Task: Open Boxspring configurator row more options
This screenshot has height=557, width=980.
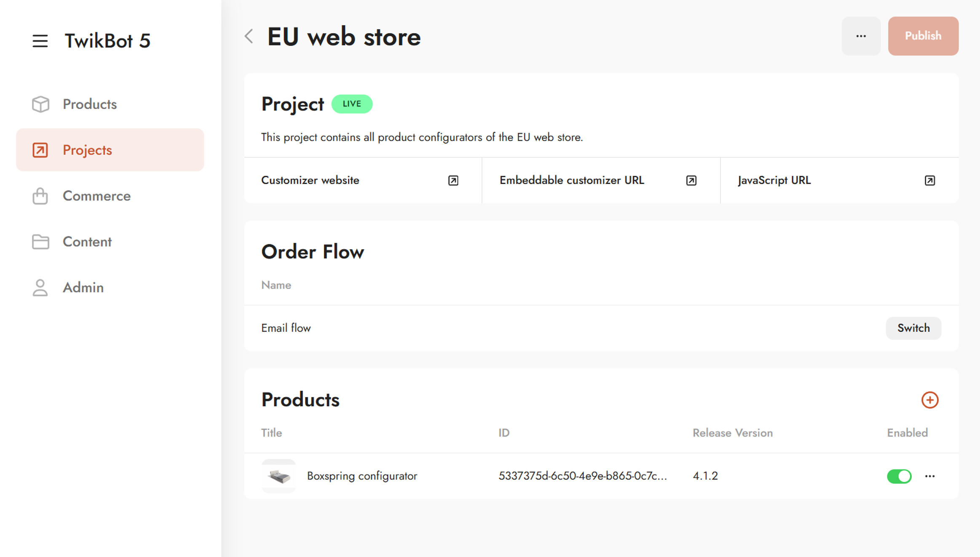Action: click(x=930, y=476)
